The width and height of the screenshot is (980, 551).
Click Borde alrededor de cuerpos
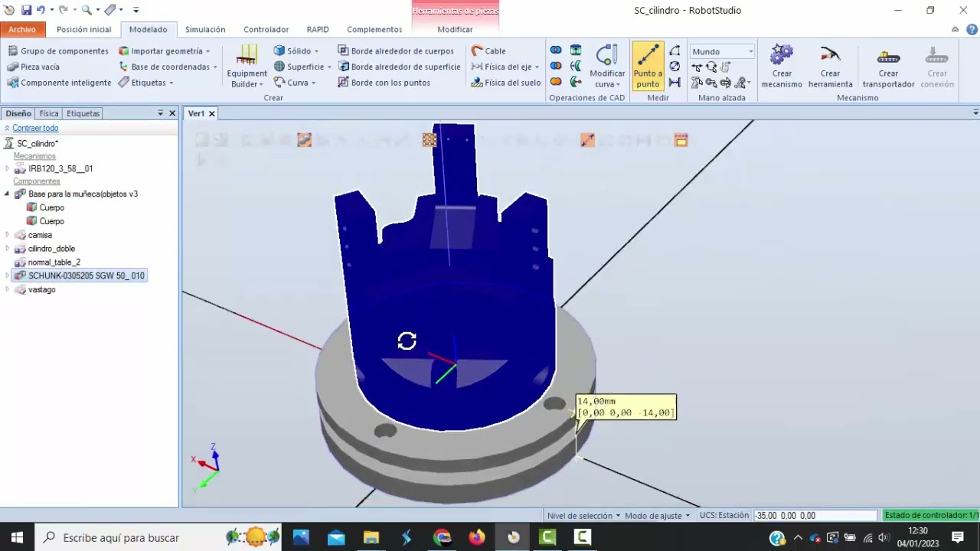pos(396,51)
